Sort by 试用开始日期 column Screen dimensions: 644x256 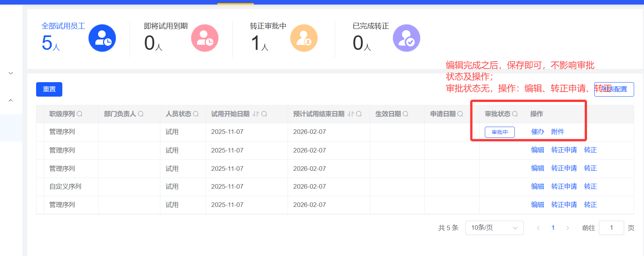256,114
